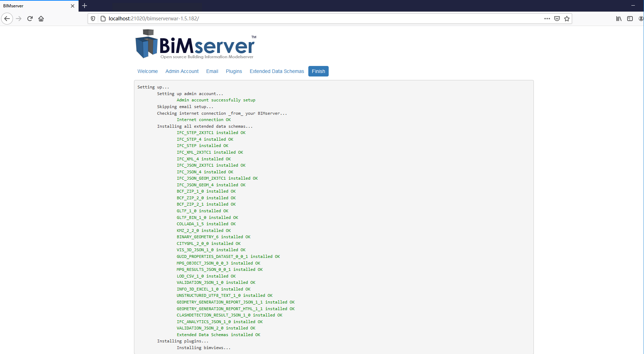Open the Plugins setup section
644x354 pixels.
point(234,71)
